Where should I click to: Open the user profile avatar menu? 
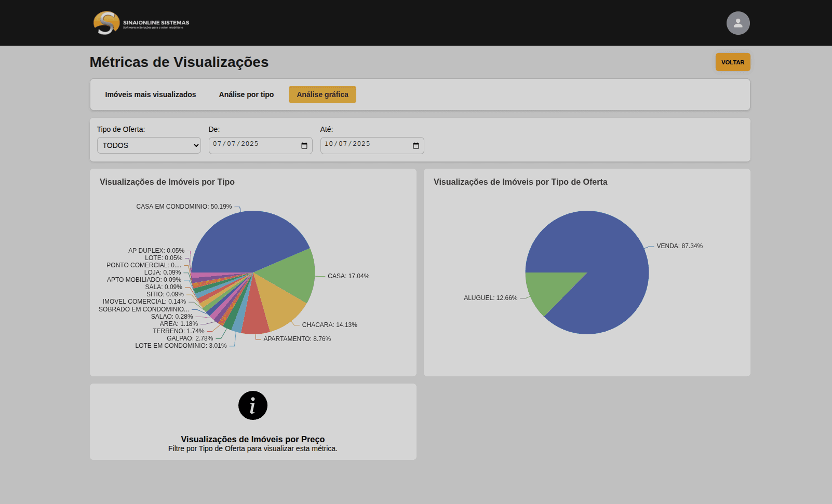point(737,23)
